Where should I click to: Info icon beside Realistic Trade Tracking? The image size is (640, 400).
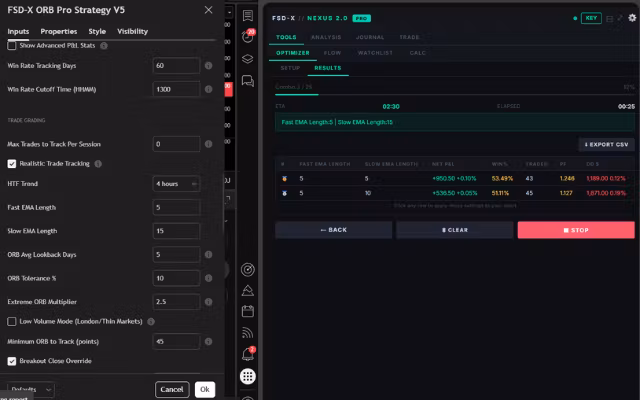click(98, 164)
